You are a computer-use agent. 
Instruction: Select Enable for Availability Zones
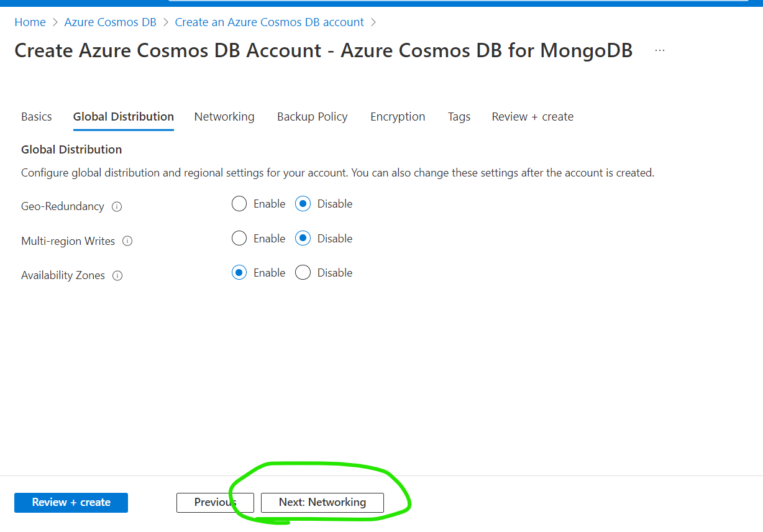pyautogui.click(x=239, y=272)
